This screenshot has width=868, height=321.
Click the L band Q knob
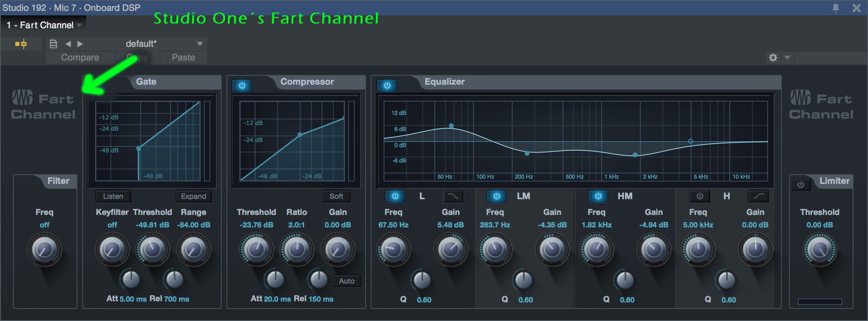pyautogui.click(x=422, y=280)
